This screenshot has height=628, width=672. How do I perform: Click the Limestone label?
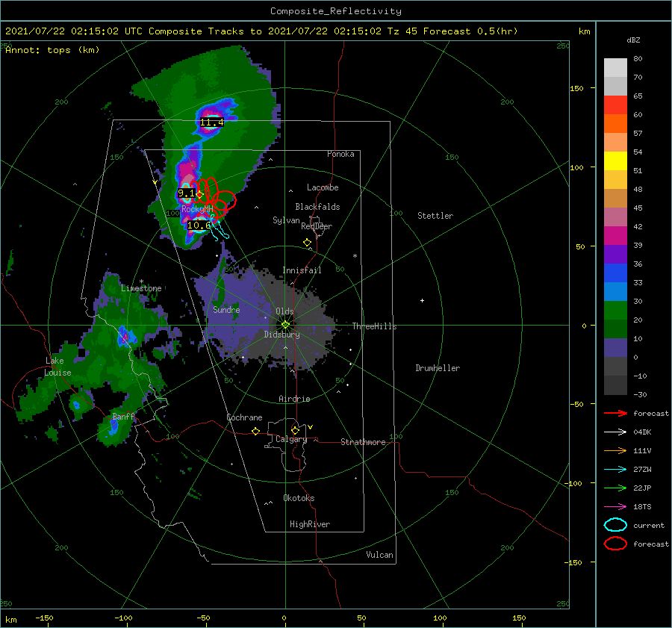point(141,288)
